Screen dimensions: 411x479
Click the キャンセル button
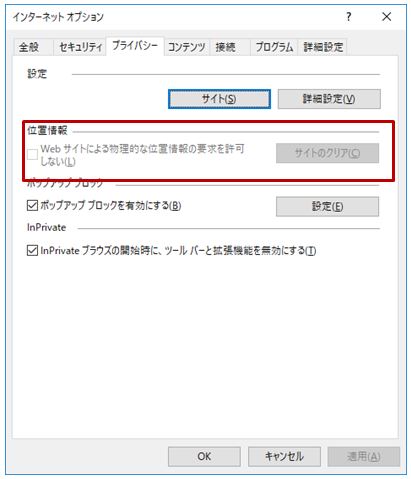click(284, 456)
